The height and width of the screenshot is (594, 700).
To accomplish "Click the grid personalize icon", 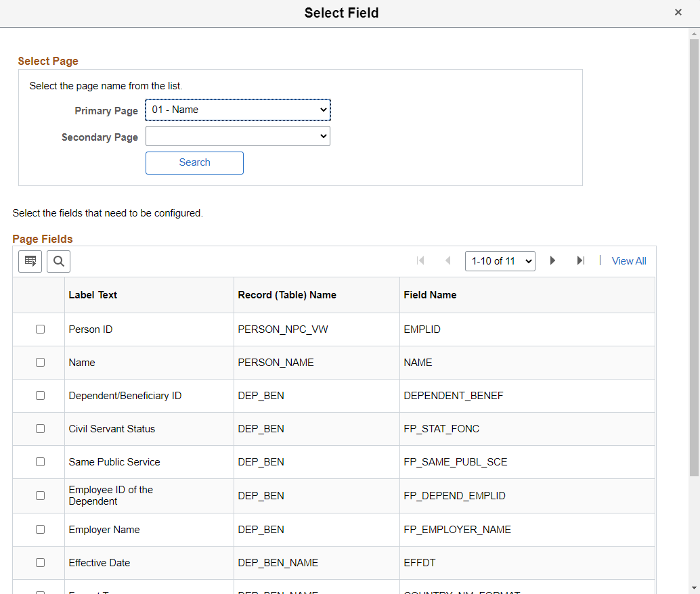I will [30, 261].
